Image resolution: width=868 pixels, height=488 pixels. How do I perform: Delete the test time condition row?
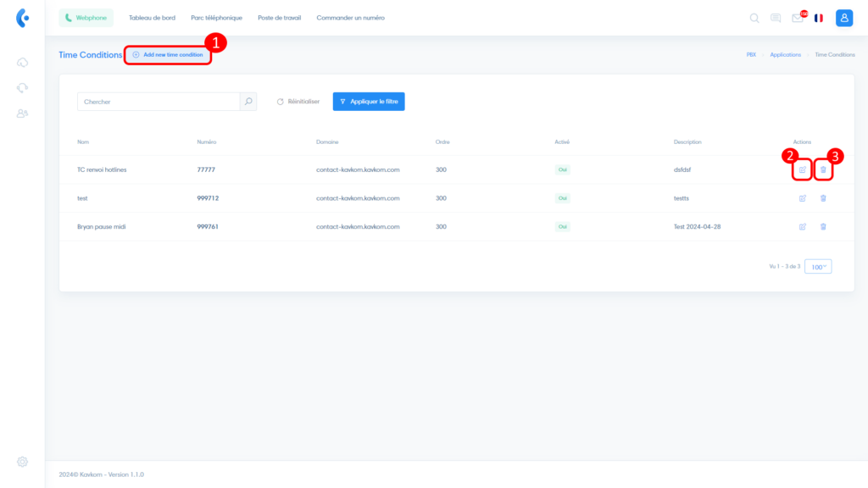(823, 198)
